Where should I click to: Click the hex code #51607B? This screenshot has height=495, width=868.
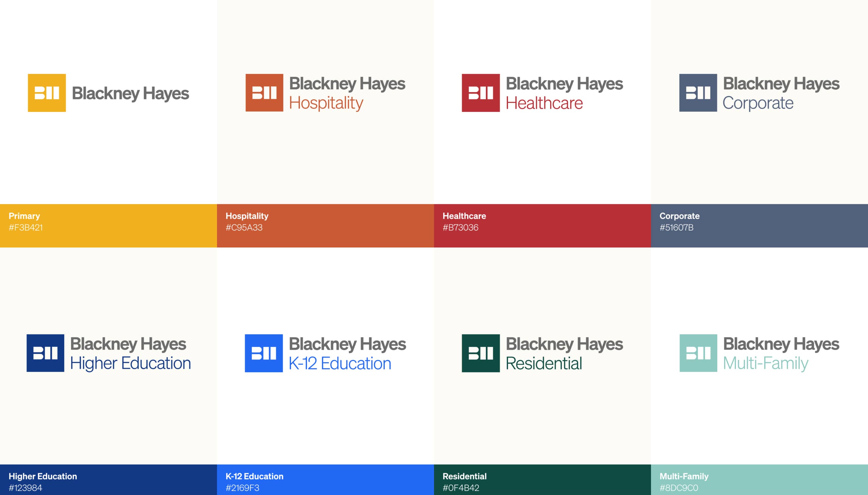(x=677, y=227)
